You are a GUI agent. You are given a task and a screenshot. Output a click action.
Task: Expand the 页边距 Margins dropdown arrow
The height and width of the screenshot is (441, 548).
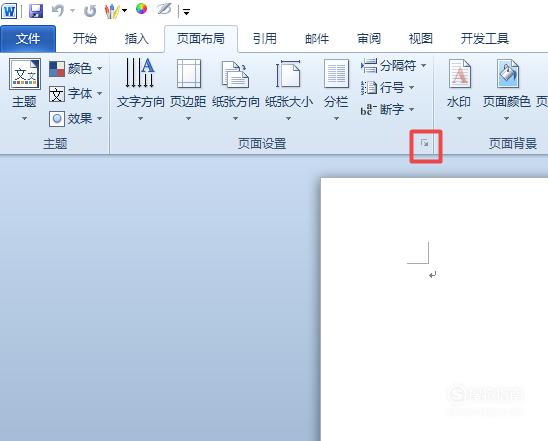tap(188, 119)
